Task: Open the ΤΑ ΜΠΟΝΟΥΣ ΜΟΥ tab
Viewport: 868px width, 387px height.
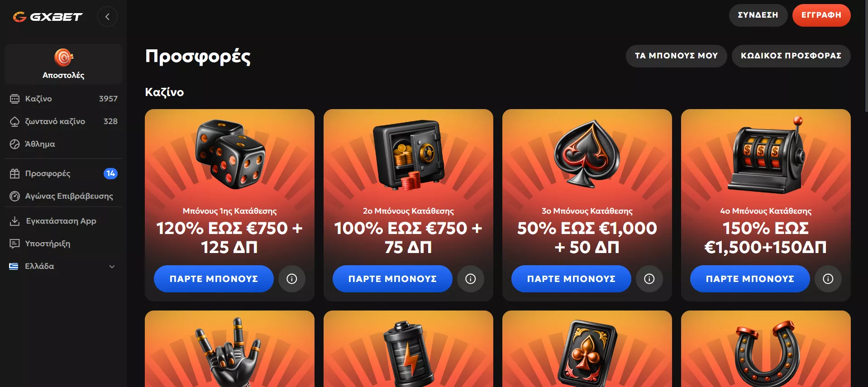Action: [x=676, y=56]
